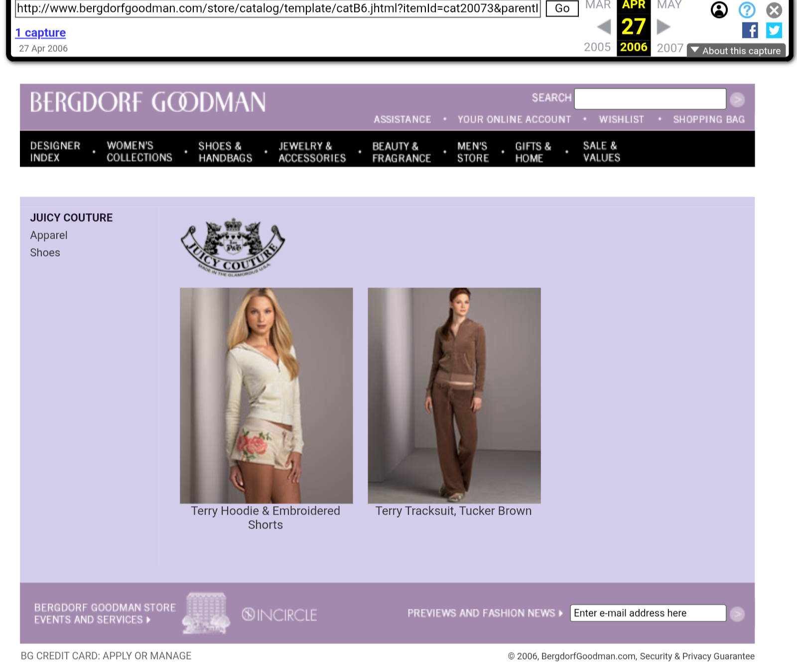Select Apparel in Juicy Couture sidebar
Image resolution: width=797 pixels, height=672 pixels.
click(49, 235)
